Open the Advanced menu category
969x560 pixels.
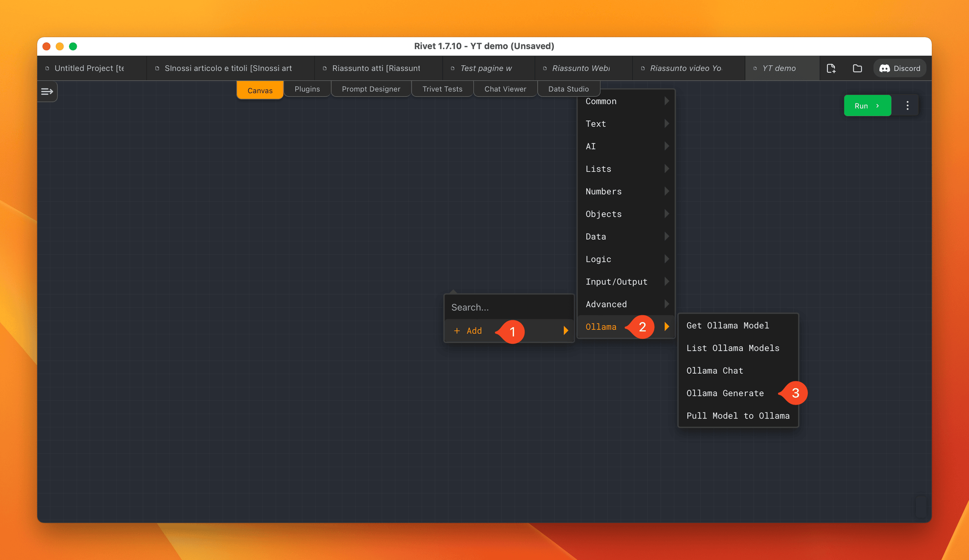pos(626,304)
